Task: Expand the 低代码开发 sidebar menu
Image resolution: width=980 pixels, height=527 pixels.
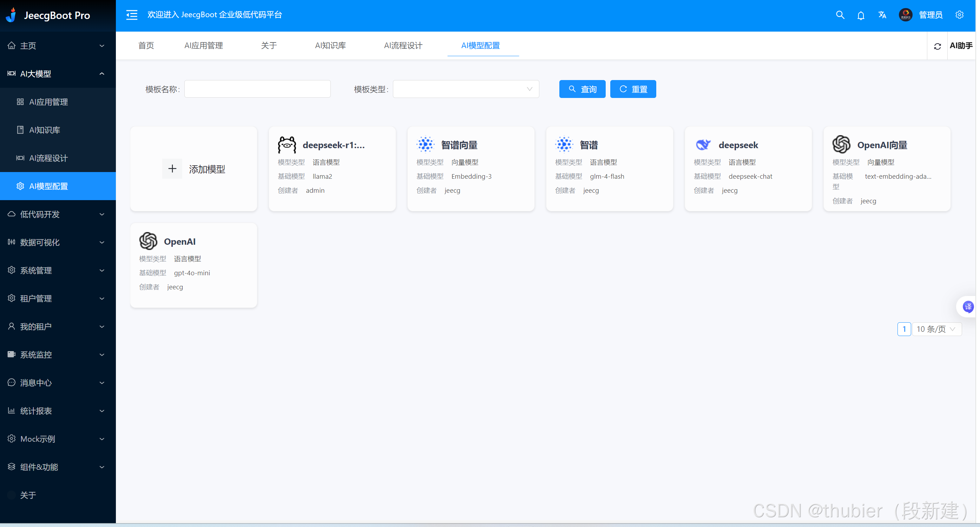Action: pos(57,214)
